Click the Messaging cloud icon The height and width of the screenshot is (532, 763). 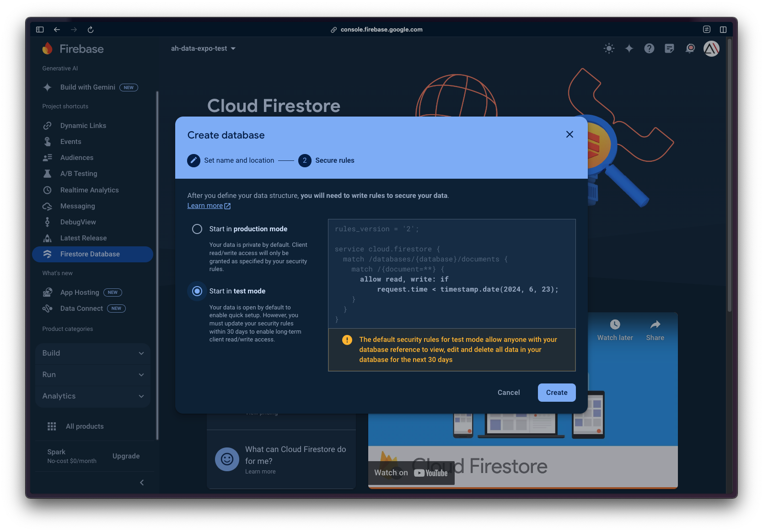click(47, 206)
